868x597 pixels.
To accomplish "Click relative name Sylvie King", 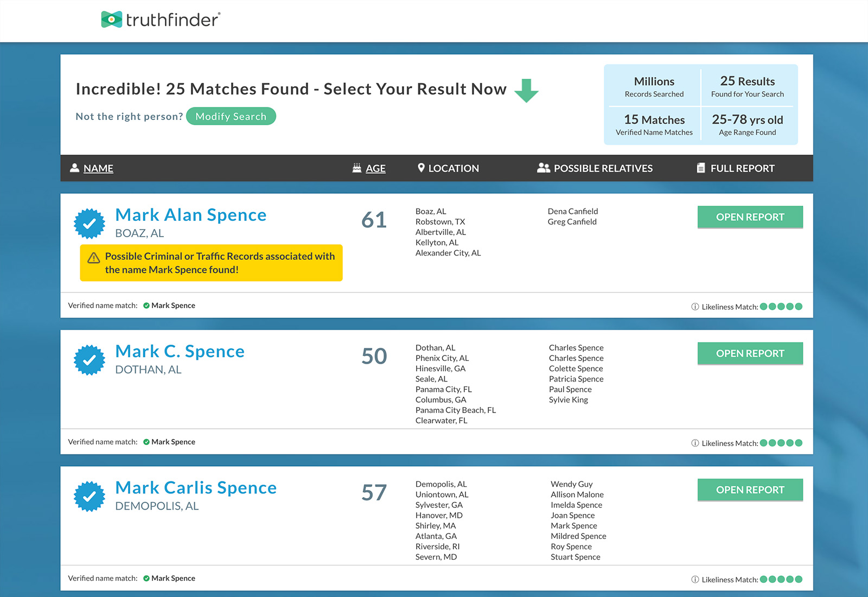I will [x=569, y=400].
